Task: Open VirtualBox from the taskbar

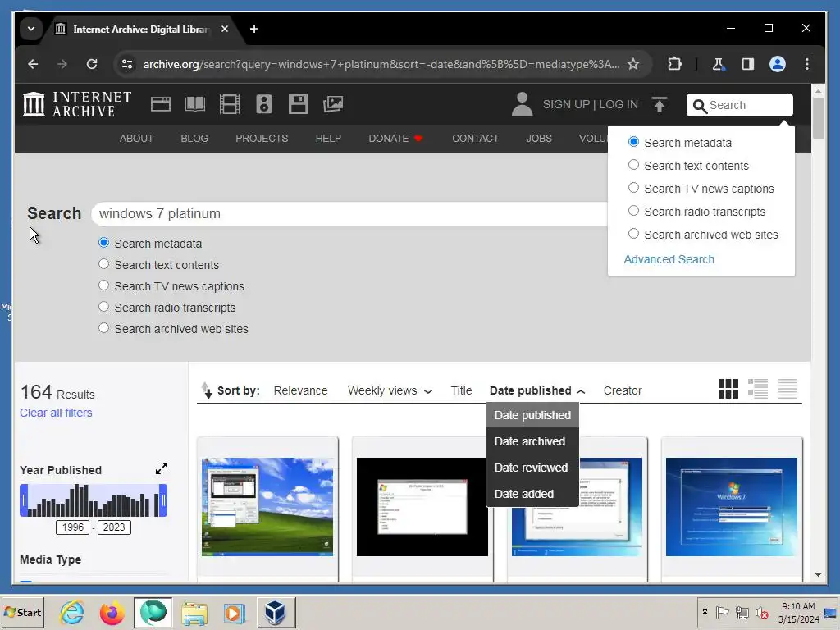Action: [276, 612]
